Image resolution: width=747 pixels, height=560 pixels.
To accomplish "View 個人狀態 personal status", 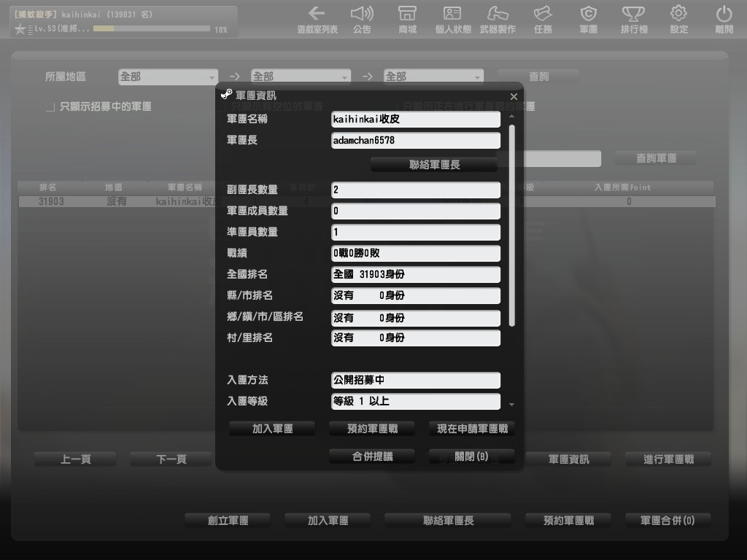I will point(453,19).
